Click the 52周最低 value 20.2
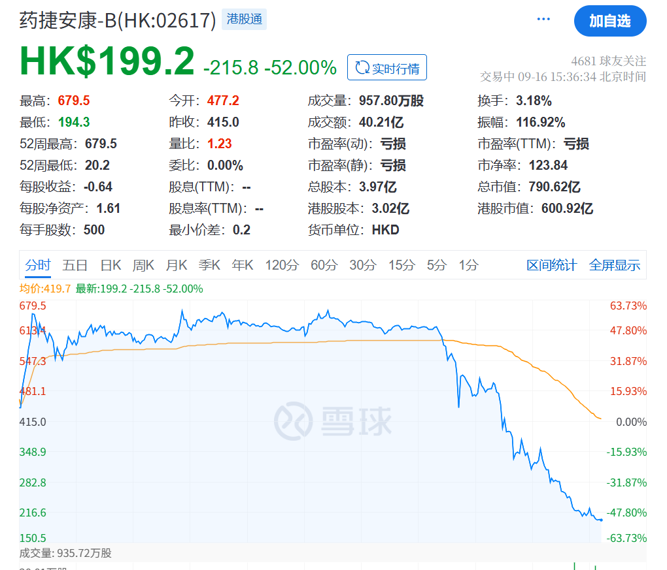This screenshot has height=570, width=667. coord(97,165)
